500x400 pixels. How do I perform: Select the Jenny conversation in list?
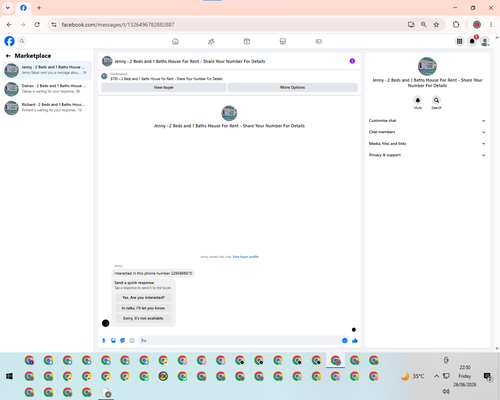[47, 70]
